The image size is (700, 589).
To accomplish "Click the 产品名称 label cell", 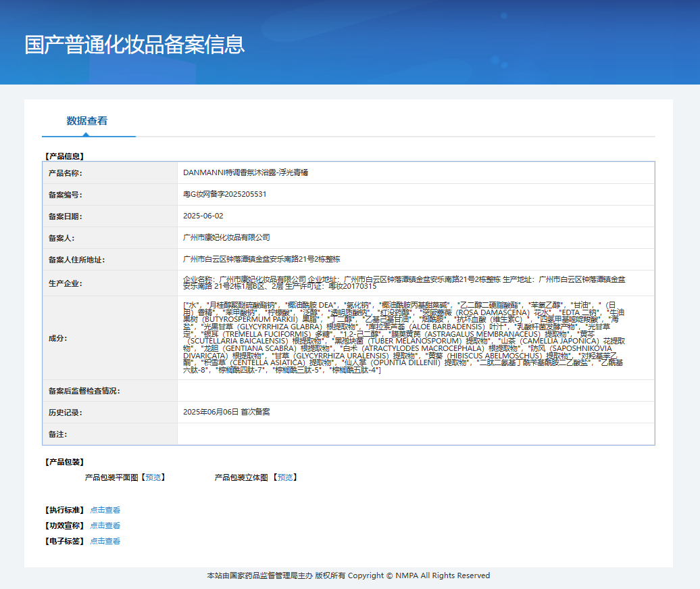I will [110, 173].
